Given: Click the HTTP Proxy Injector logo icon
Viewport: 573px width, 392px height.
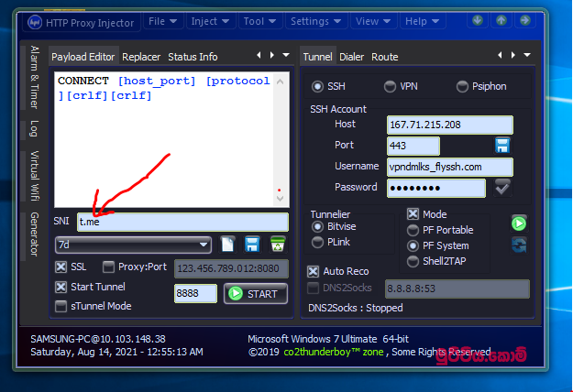Looking at the screenshot, I should [x=35, y=22].
